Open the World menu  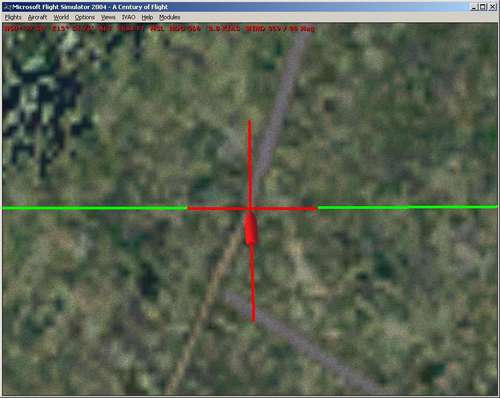61,17
